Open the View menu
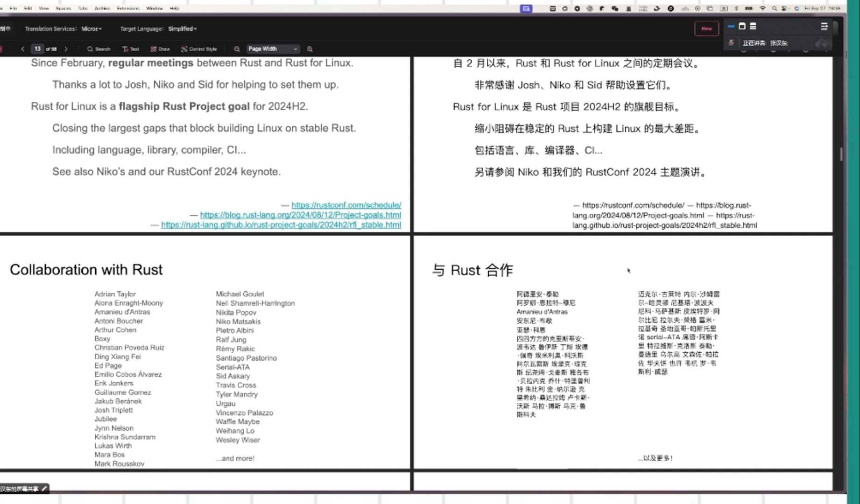Viewport: 860px width, 504px height. [44, 8]
